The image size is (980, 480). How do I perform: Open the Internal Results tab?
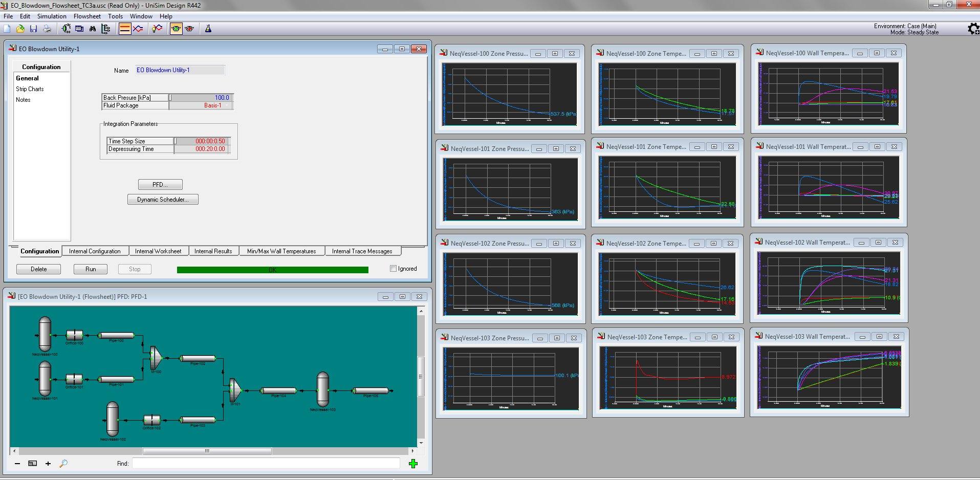(213, 251)
